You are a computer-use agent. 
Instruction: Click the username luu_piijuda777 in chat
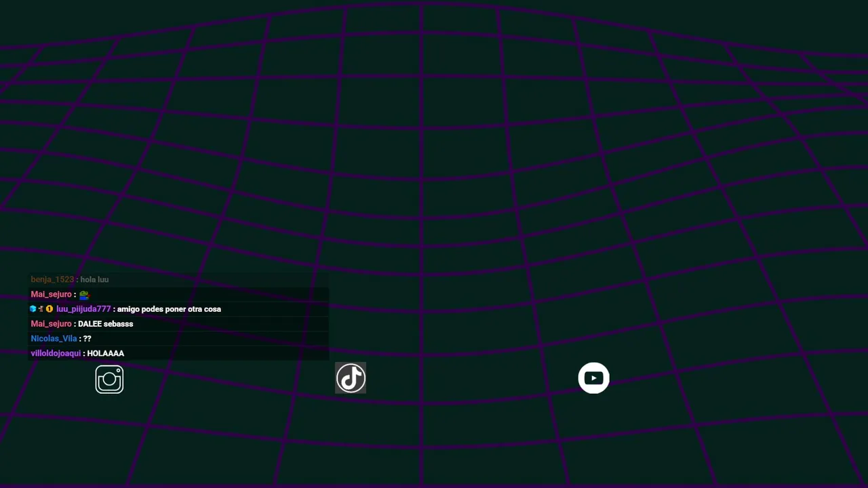(x=83, y=309)
